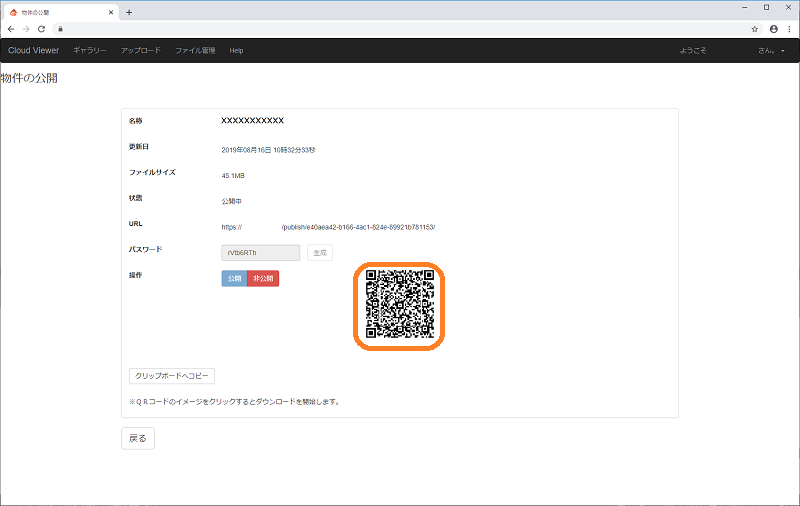Minimize the browser window
800x506 pixels.
(x=745, y=7)
